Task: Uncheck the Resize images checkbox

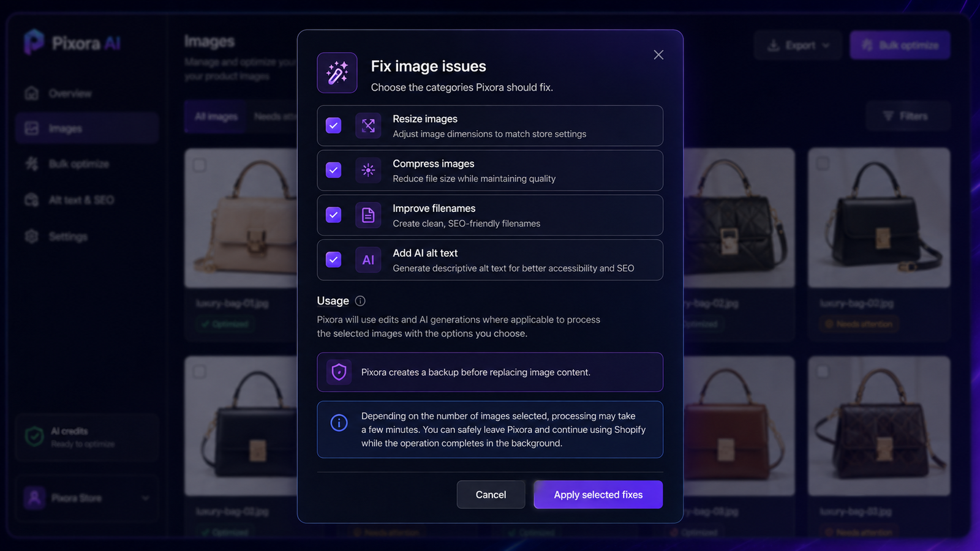Action: coord(333,126)
